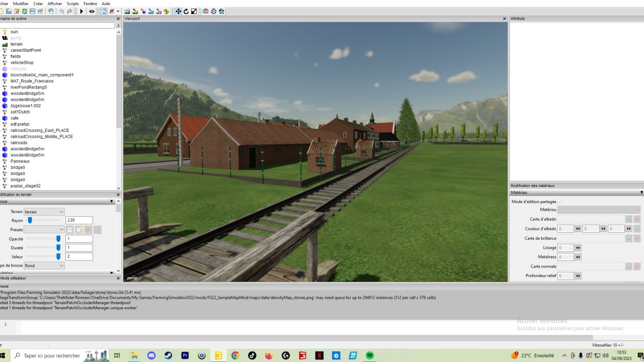This screenshot has width=644, height=362.
Task: Click the Rayon value field 2.95
Action: coord(79,220)
